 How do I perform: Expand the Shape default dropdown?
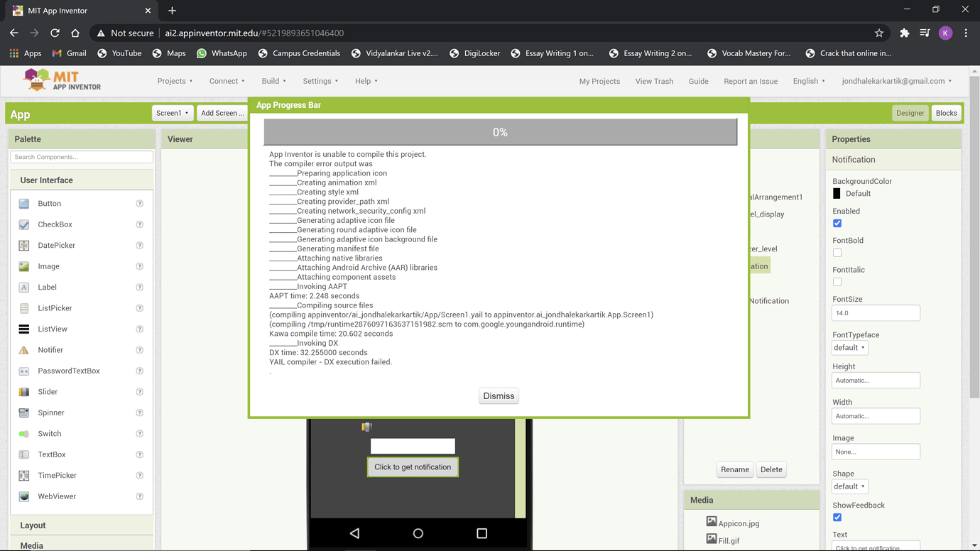click(850, 486)
